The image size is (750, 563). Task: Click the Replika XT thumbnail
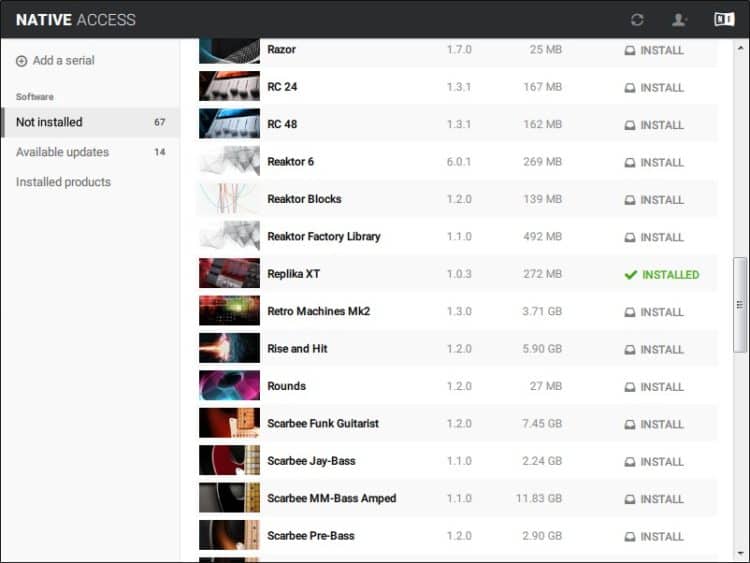pyautogui.click(x=229, y=273)
